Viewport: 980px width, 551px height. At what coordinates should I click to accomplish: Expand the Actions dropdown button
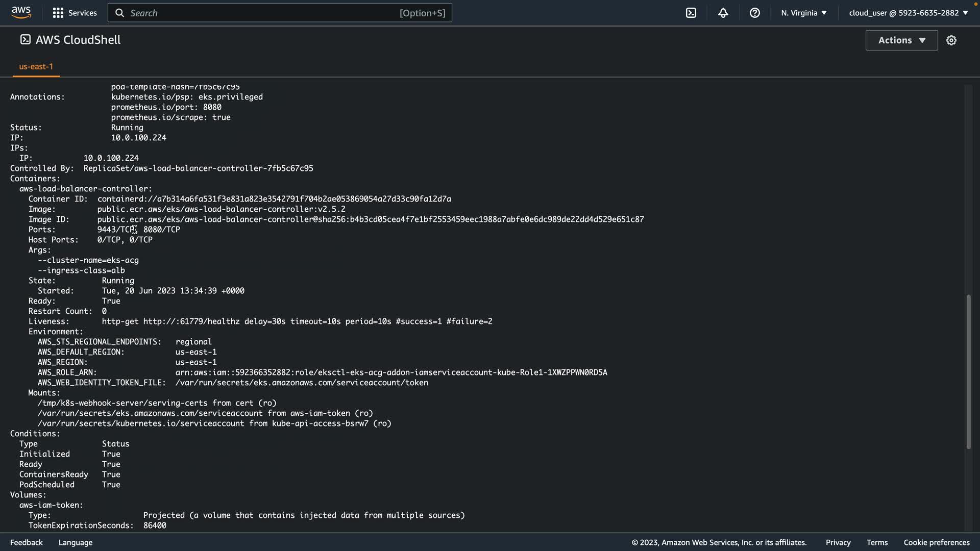click(x=901, y=40)
